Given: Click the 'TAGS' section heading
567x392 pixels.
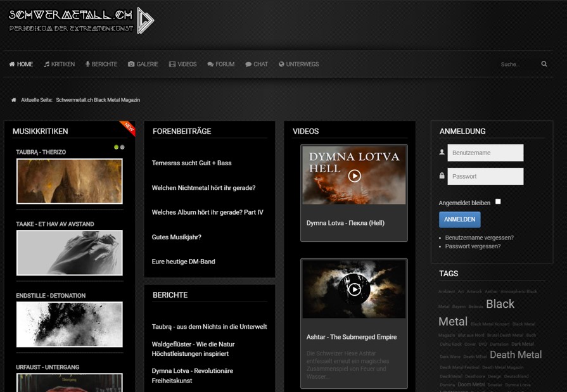Looking at the screenshot, I should coord(449,274).
